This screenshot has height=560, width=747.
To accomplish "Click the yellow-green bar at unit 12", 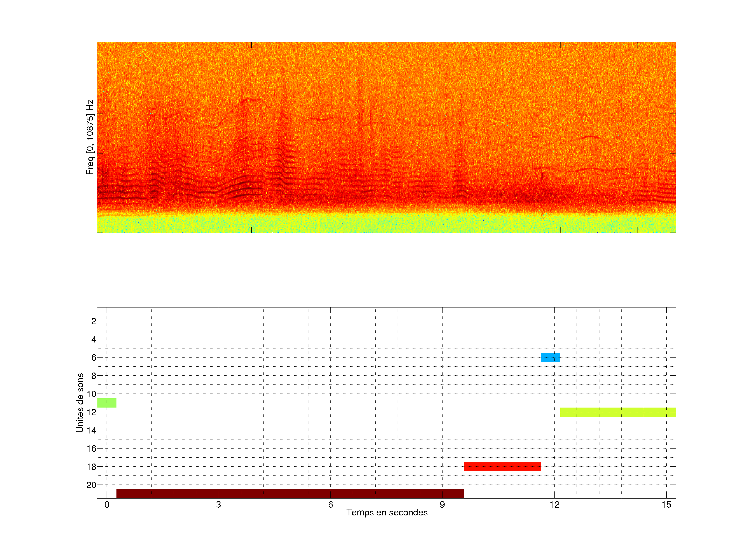I will [618, 412].
